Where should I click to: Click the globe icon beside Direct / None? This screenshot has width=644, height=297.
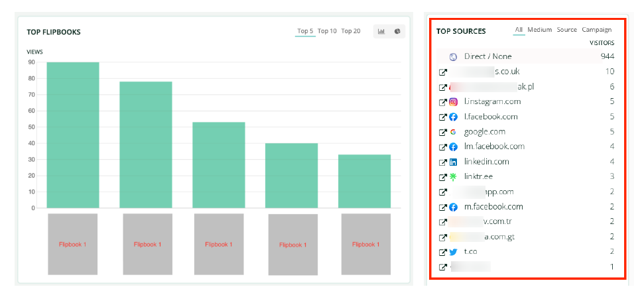click(454, 57)
